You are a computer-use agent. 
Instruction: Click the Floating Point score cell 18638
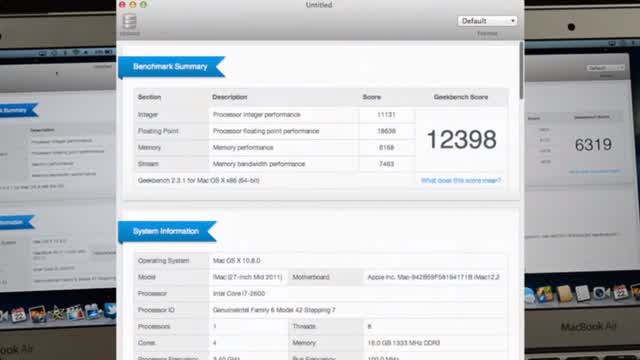386,131
